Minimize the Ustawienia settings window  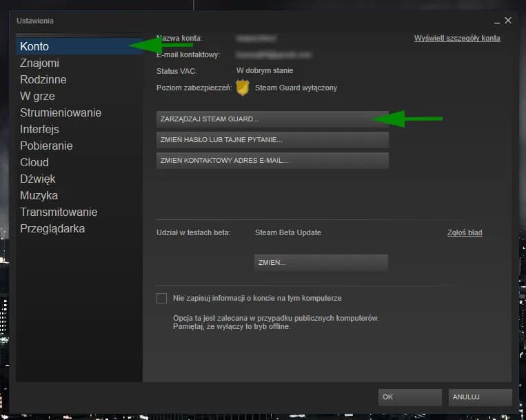[496, 21]
